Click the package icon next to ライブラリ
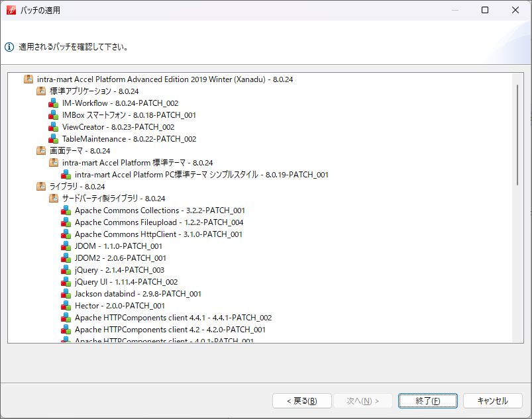The width and height of the screenshot is (532, 419). (x=41, y=187)
